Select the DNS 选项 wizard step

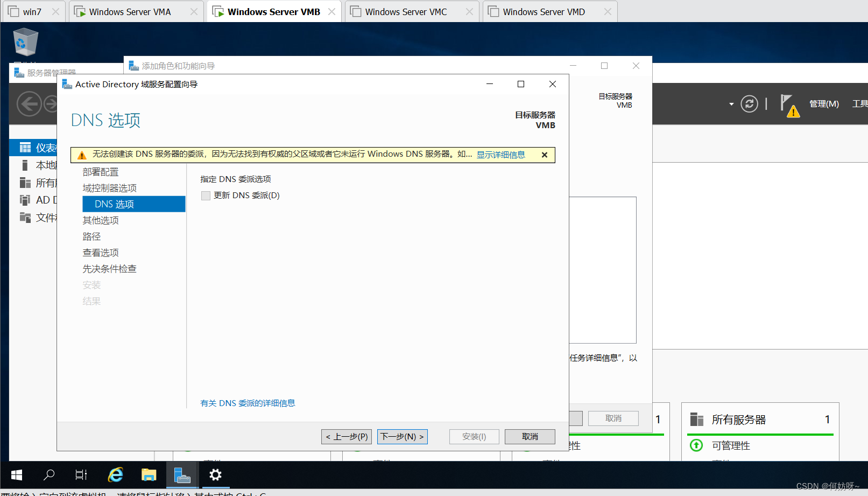(134, 204)
